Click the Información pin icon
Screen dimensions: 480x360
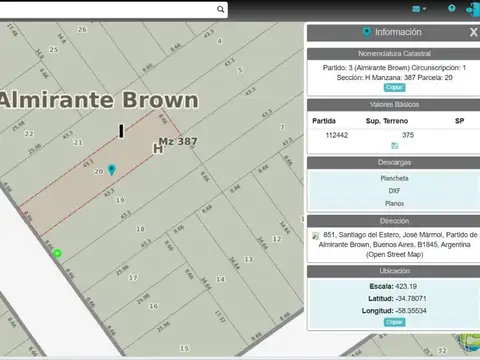[x=367, y=32]
